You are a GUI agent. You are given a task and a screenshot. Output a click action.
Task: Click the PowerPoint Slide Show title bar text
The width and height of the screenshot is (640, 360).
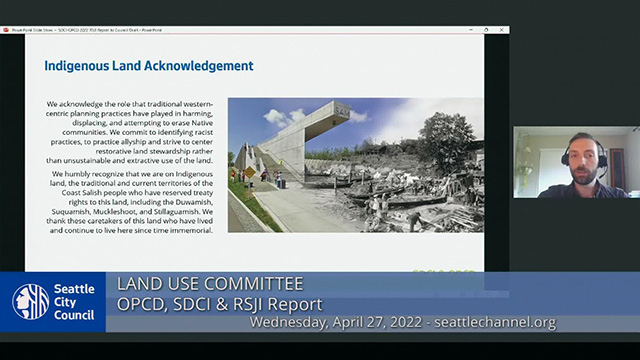87,30
